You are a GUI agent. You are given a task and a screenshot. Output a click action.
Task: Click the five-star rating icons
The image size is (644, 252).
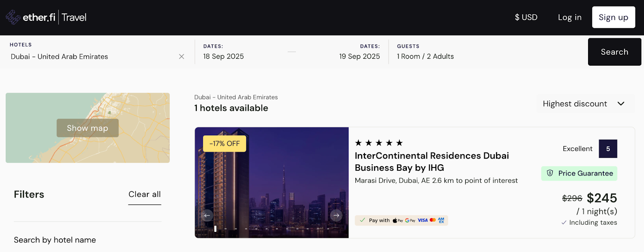[379, 143]
